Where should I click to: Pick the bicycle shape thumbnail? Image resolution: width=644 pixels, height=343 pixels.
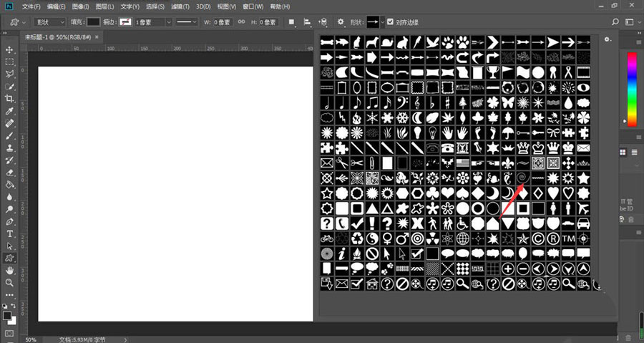pos(327,238)
